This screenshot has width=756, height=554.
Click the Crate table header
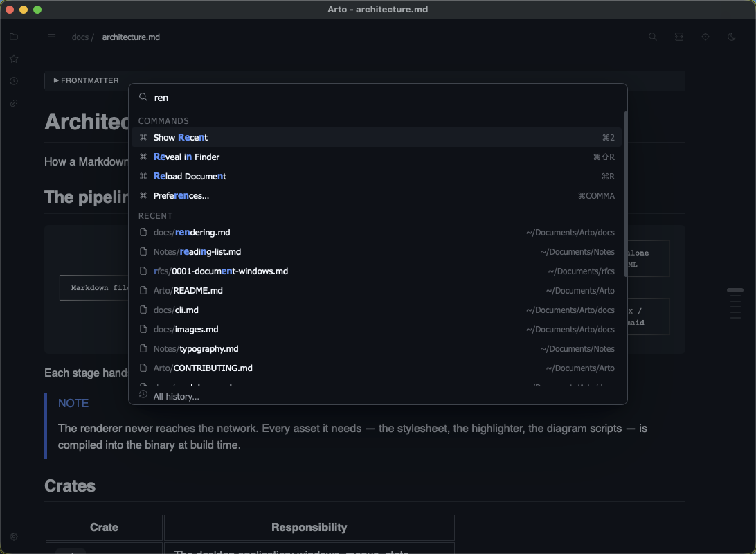click(x=104, y=528)
